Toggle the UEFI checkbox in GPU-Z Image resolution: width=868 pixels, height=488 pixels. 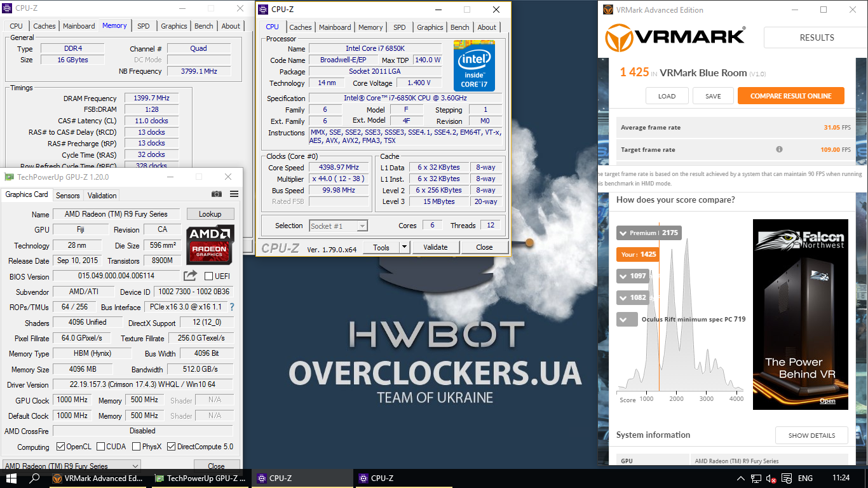pyautogui.click(x=208, y=276)
